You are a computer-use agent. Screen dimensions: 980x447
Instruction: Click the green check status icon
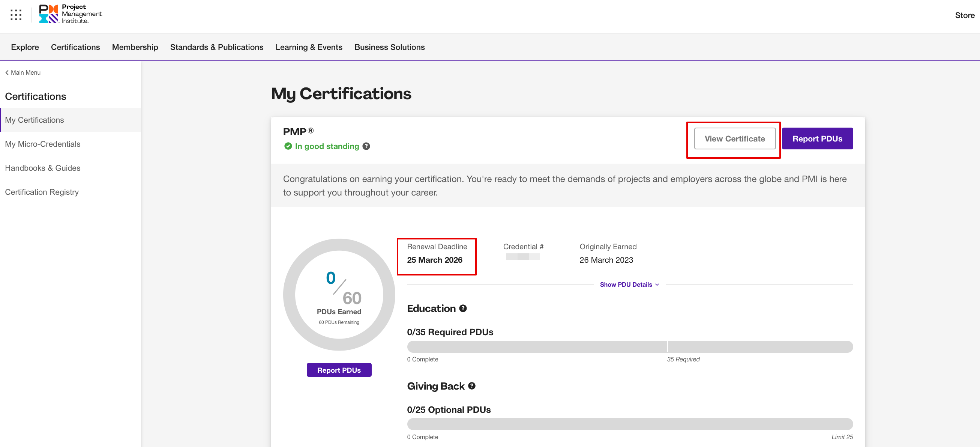288,146
